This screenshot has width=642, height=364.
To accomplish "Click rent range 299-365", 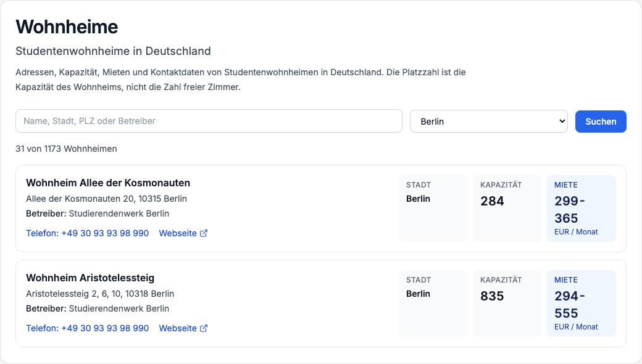I will point(570,209).
